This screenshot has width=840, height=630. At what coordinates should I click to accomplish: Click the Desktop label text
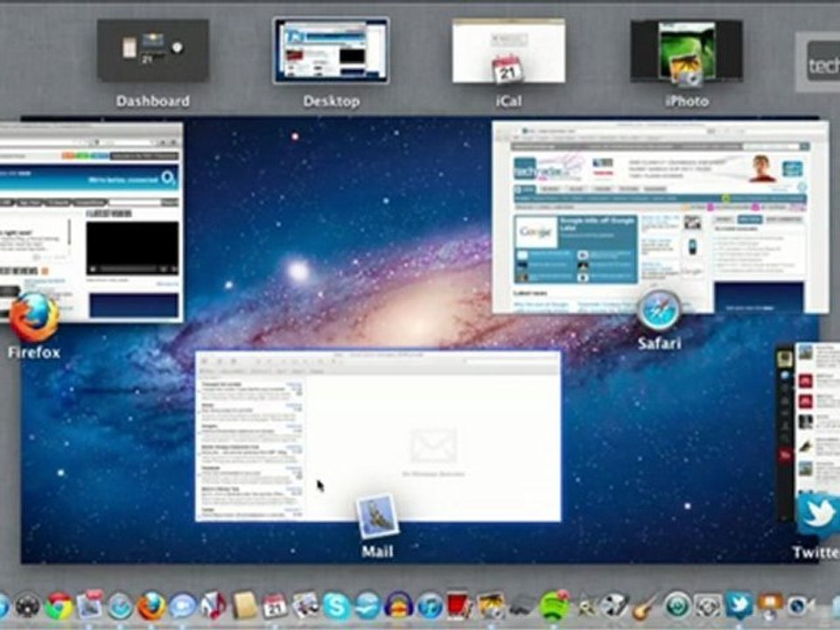[331, 101]
